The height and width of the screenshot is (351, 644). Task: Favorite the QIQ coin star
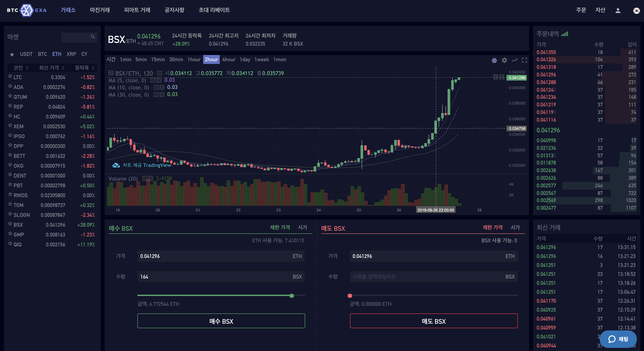pyautogui.click(x=10, y=243)
